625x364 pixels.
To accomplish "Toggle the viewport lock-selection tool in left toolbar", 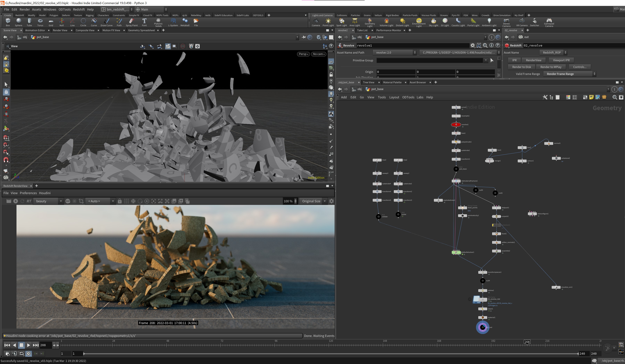I will click(x=6, y=92).
